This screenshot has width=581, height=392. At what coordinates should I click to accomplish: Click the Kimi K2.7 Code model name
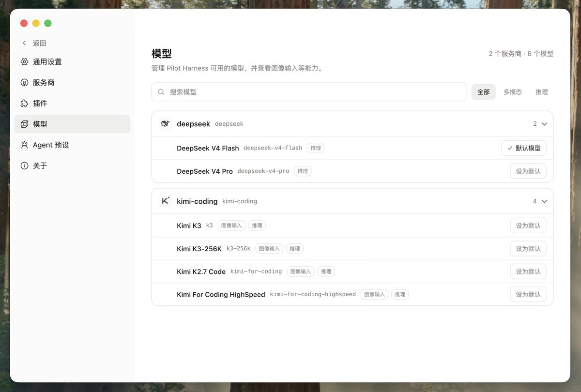pyautogui.click(x=201, y=271)
